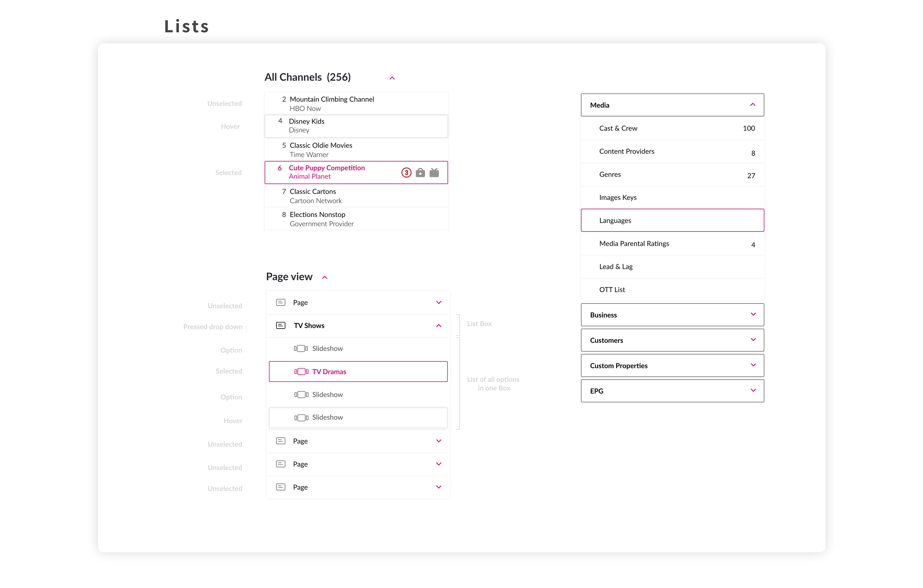
Task: Click the slideshow icon in the outlined hover Slideshow row
Action: point(301,417)
